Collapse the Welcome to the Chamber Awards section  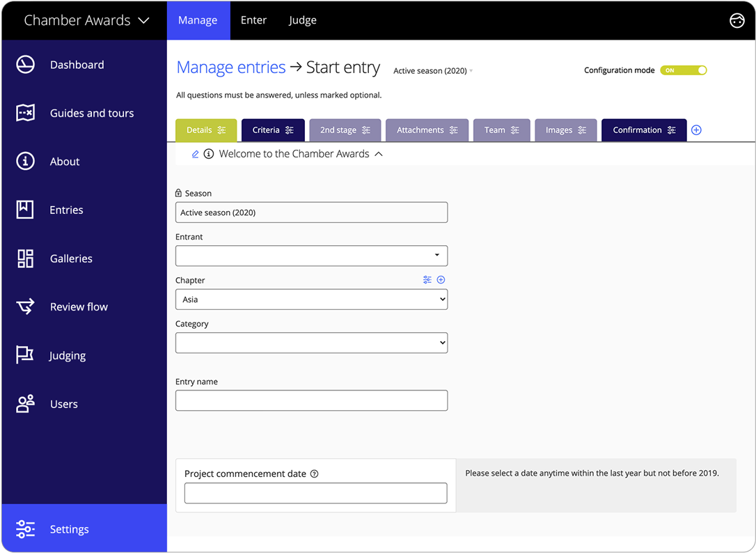tap(379, 155)
